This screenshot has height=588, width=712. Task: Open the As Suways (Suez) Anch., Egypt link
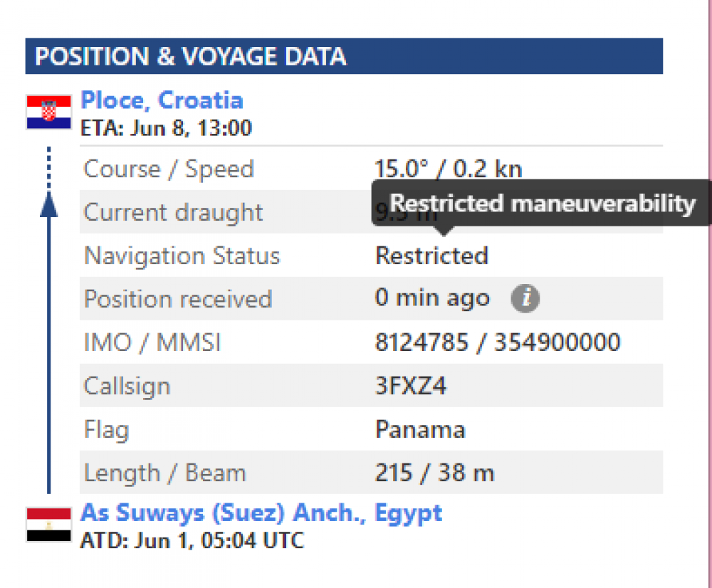click(261, 513)
